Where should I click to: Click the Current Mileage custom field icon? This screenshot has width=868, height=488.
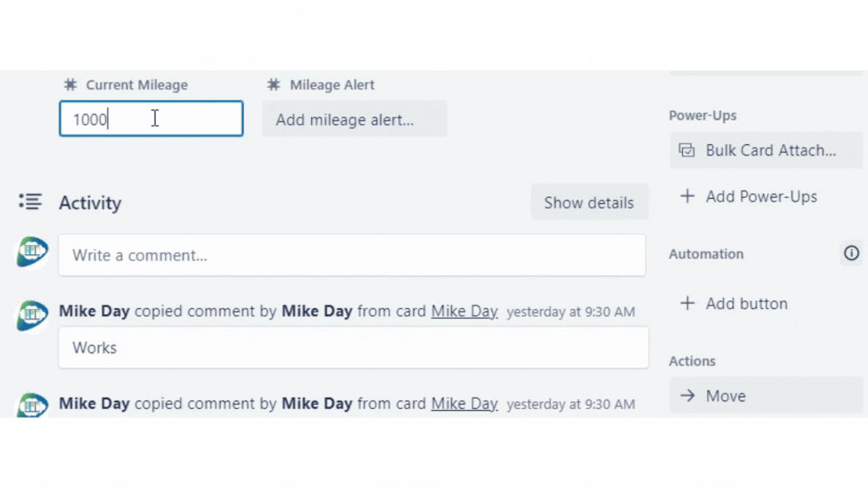click(70, 84)
